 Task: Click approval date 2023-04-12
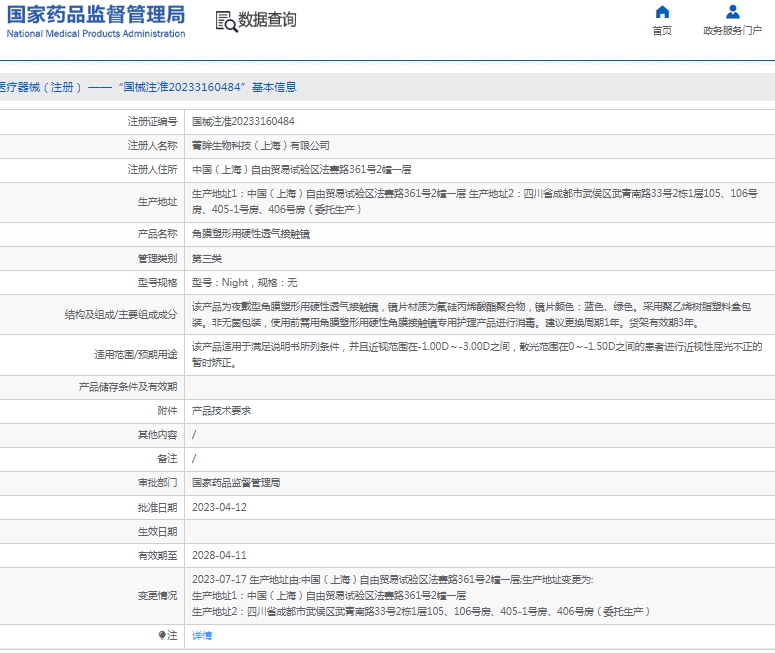219,507
